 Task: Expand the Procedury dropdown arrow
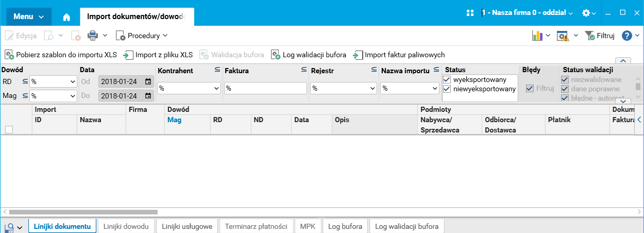[x=165, y=36]
